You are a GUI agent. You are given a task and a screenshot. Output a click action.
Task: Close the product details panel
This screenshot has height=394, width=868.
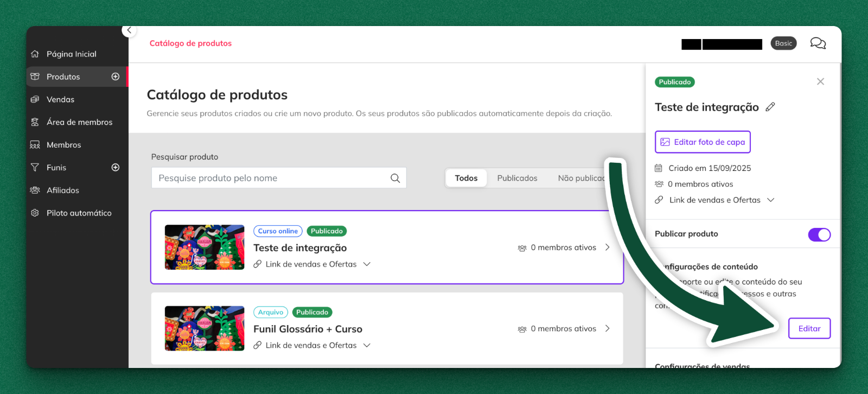[820, 81]
